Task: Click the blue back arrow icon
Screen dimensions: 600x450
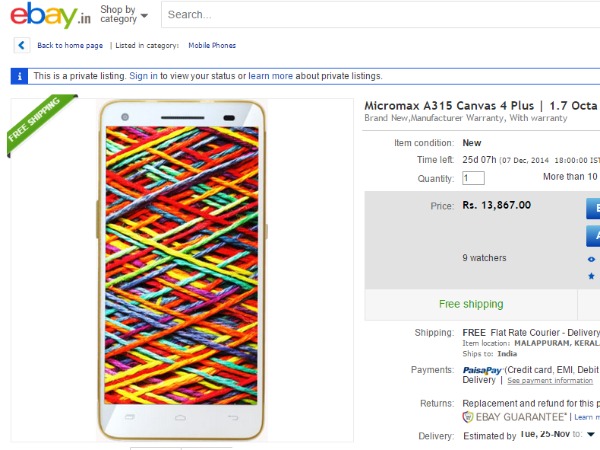Action: [22, 45]
